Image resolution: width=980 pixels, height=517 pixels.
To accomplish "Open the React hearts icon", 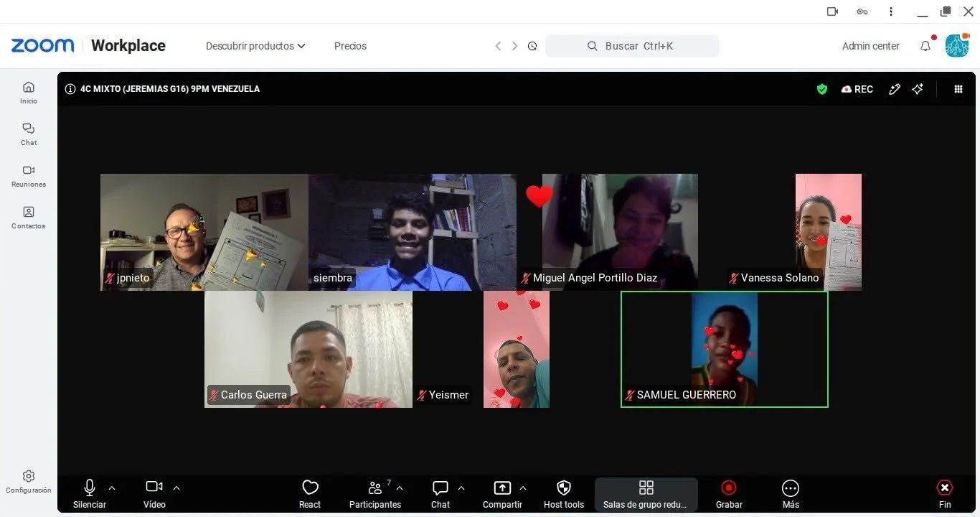I will coord(310,488).
